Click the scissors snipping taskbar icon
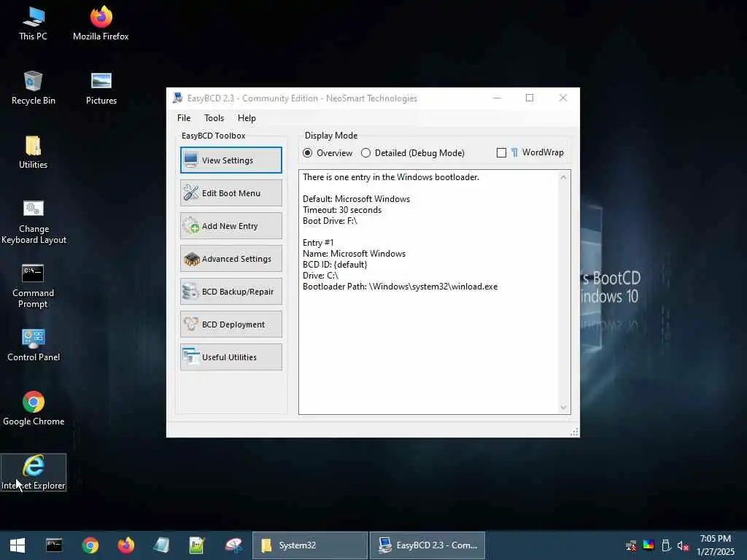 tap(233, 545)
